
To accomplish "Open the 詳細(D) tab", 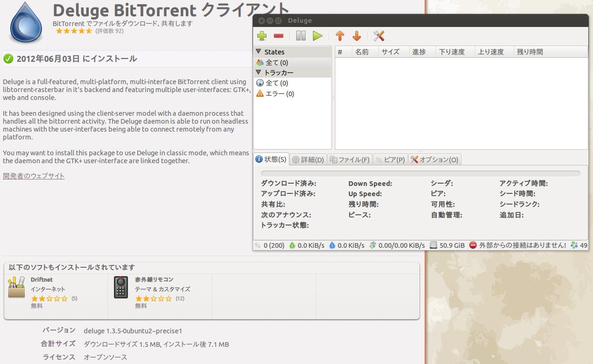I will pos(308,159).
